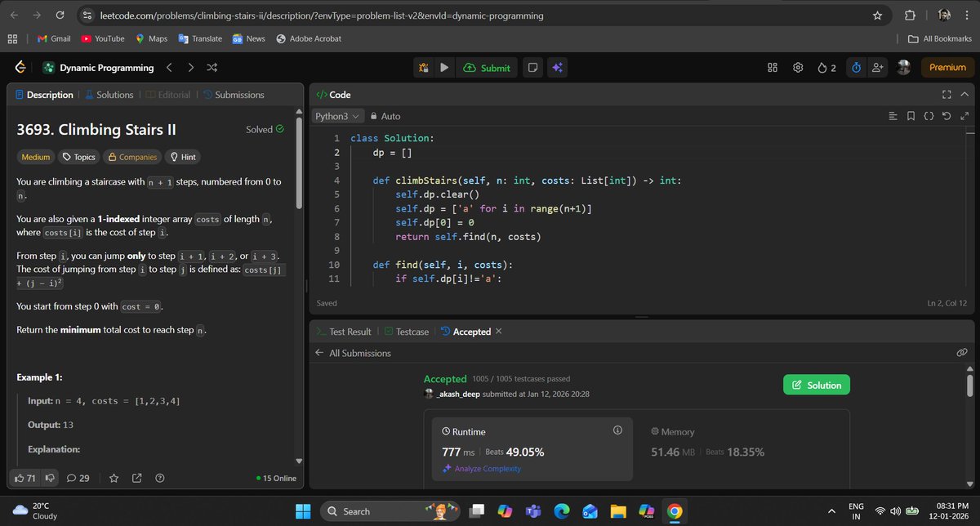This screenshot has height=526, width=980.
Task: Upgrade with the Premium button
Action: [x=947, y=68]
